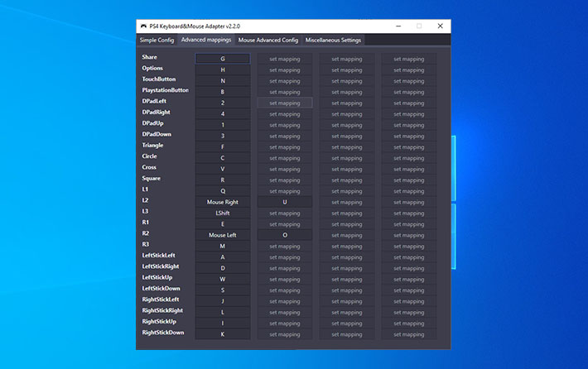The width and height of the screenshot is (588, 369).
Task: Set second mapping for L3 row
Action: (x=285, y=213)
